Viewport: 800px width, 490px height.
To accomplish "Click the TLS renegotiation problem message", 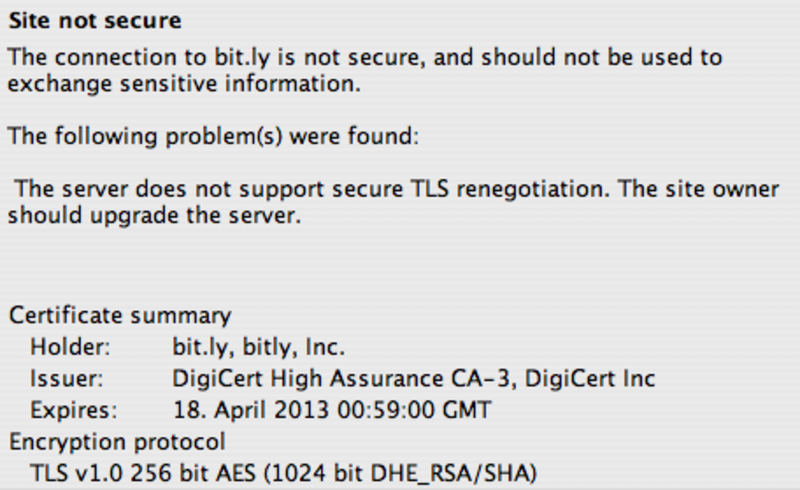I will pyautogui.click(x=394, y=202).
